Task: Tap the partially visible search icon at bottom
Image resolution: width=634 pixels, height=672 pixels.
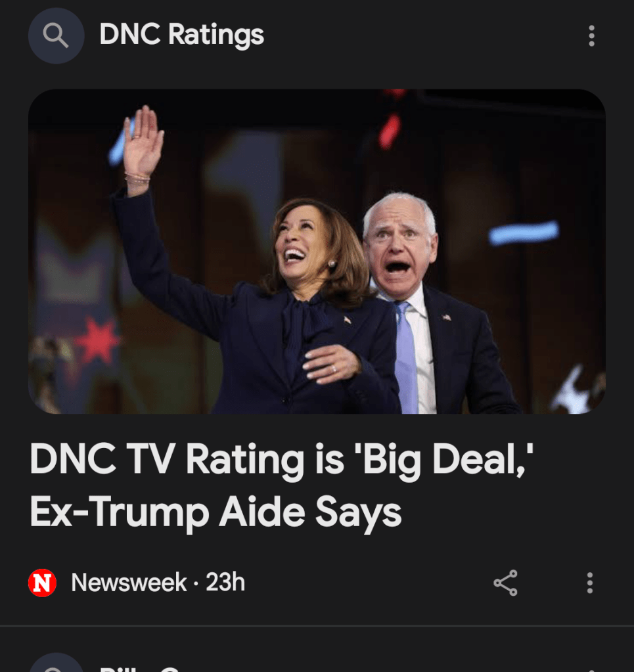Action: tap(56, 663)
